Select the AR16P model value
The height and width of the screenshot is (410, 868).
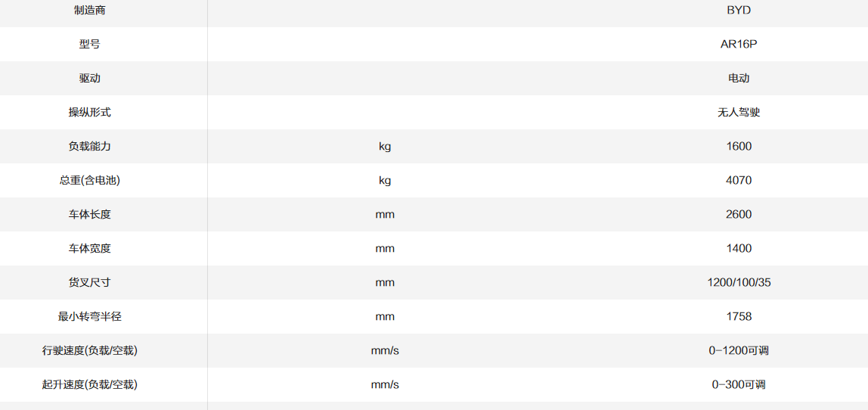(x=739, y=44)
